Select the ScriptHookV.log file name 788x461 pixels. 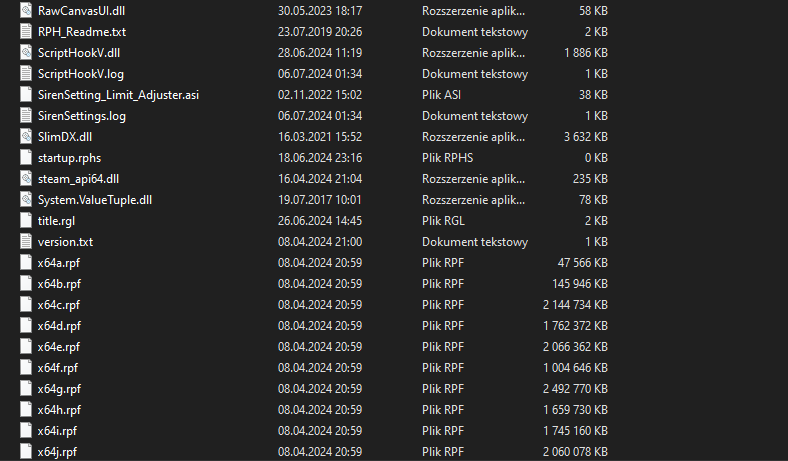(81, 73)
